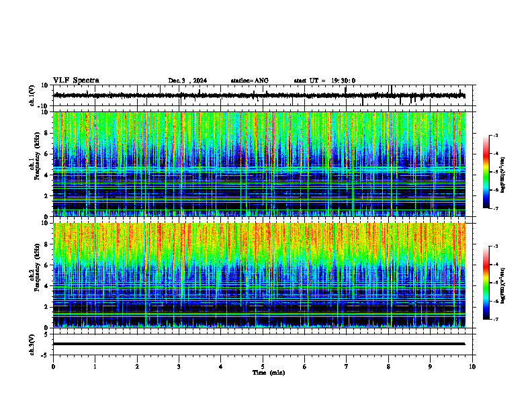Select the ch.1 spectrogram panel
Viewport: 532px width, 411px height.
pos(259,164)
